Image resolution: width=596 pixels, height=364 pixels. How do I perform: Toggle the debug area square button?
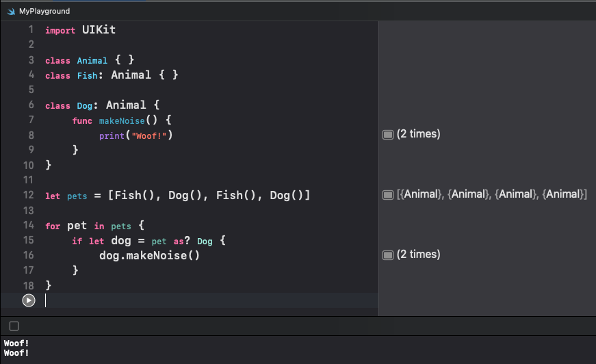tap(14, 326)
